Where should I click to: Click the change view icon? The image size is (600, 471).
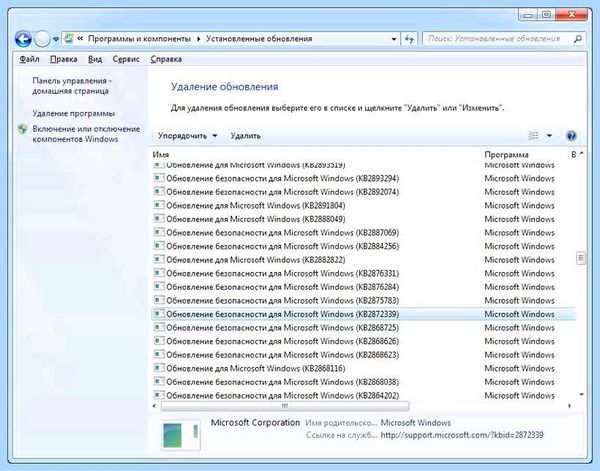533,136
